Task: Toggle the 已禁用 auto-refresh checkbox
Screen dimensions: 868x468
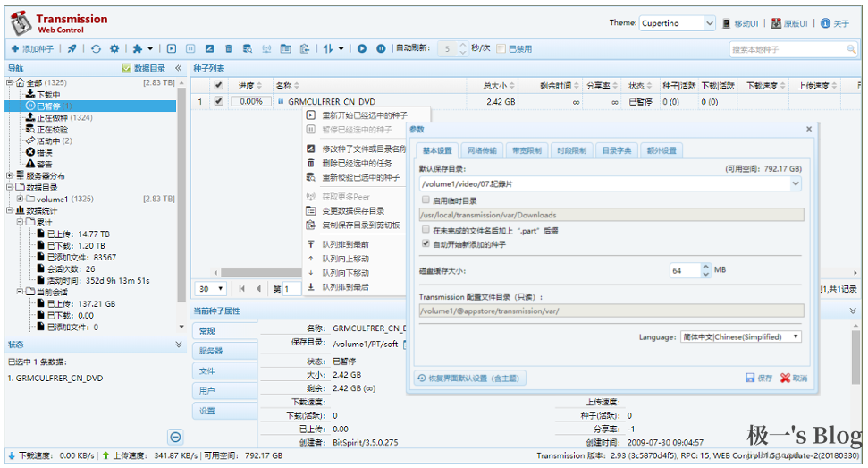Action: (x=501, y=48)
